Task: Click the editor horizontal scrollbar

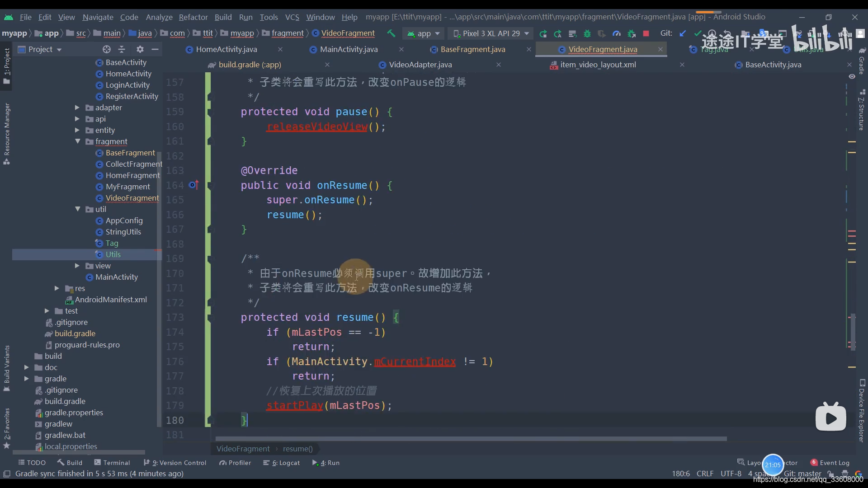Action: [x=471, y=439]
